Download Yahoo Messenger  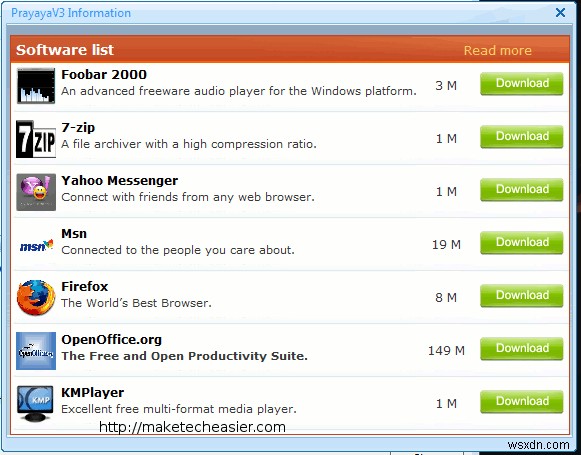point(522,189)
